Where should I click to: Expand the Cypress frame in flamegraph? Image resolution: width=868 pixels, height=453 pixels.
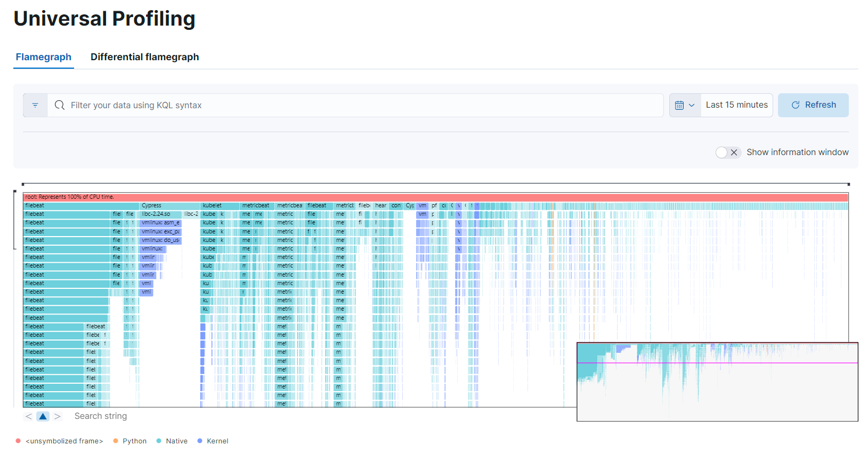point(169,206)
